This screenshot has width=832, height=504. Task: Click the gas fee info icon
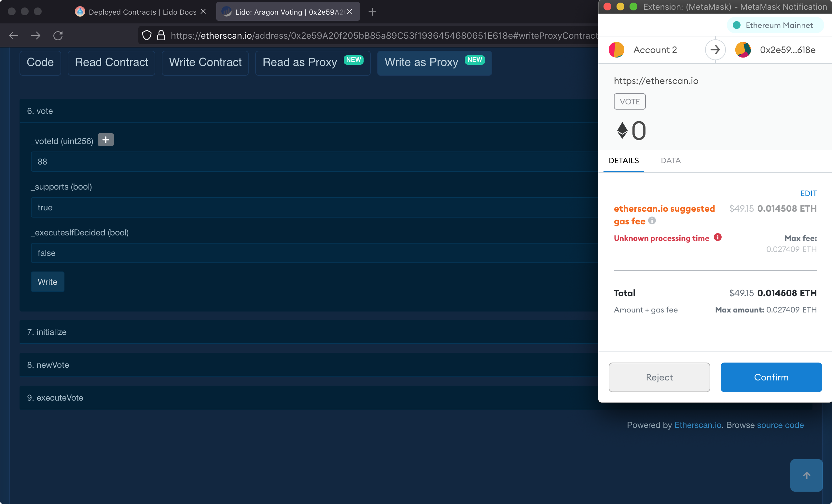[x=652, y=221]
